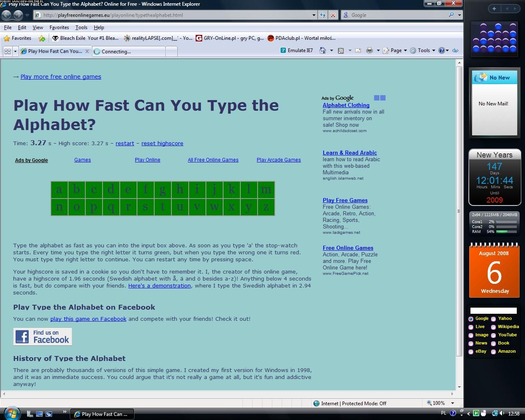Viewport: 525px width, 420px height.
Task: Click the green letter 'a' tile
Action: 59,189
